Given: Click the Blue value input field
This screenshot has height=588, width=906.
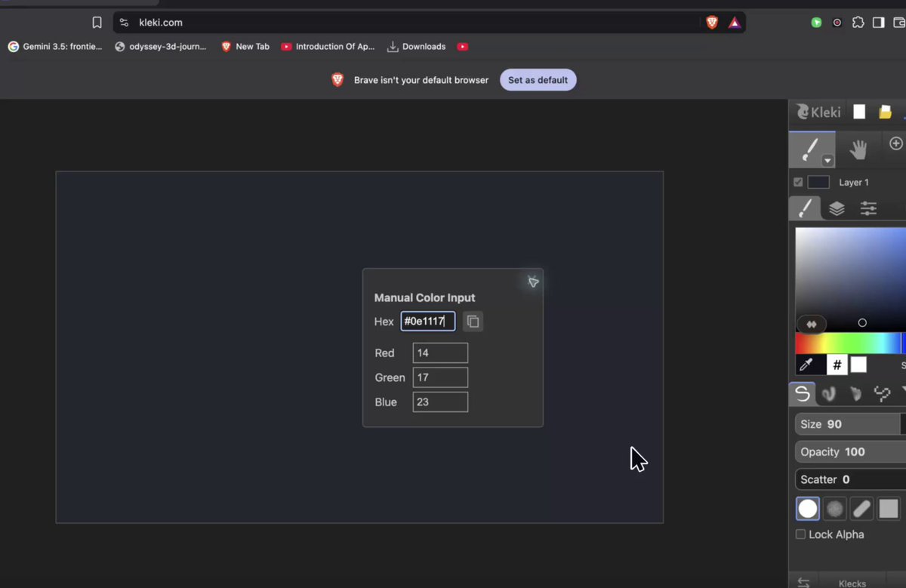Looking at the screenshot, I should (x=440, y=402).
